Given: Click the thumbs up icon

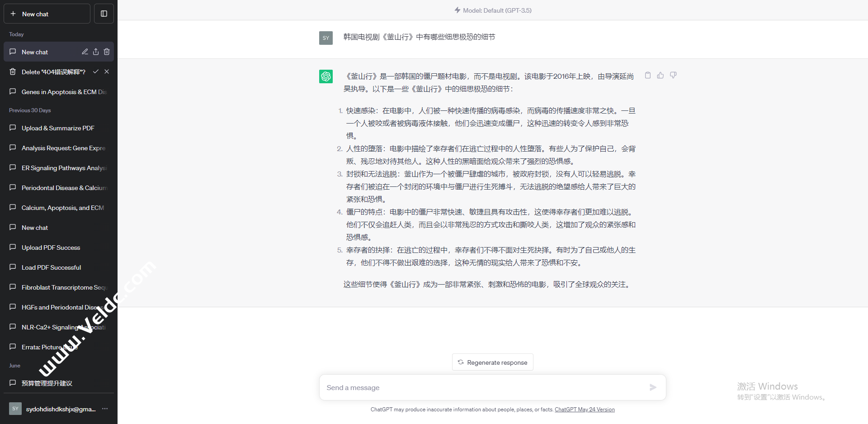Looking at the screenshot, I should point(660,76).
